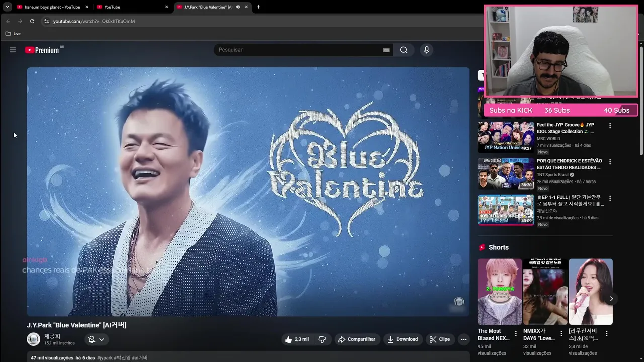This screenshot has height=362, width=644.
Task: Click the Compartilhar share button
Action: click(x=357, y=339)
